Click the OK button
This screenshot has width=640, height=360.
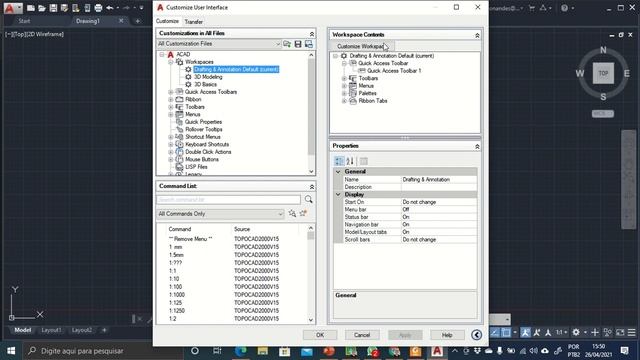pyautogui.click(x=320, y=335)
